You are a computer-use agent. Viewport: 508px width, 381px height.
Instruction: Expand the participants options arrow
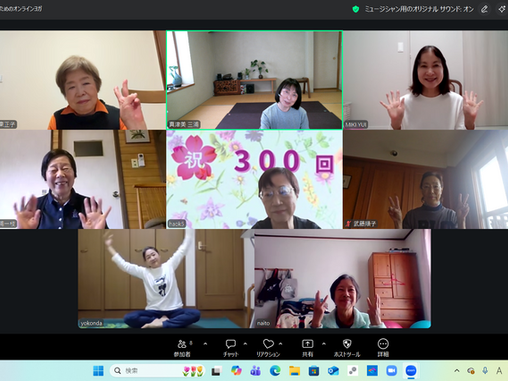[205, 344]
